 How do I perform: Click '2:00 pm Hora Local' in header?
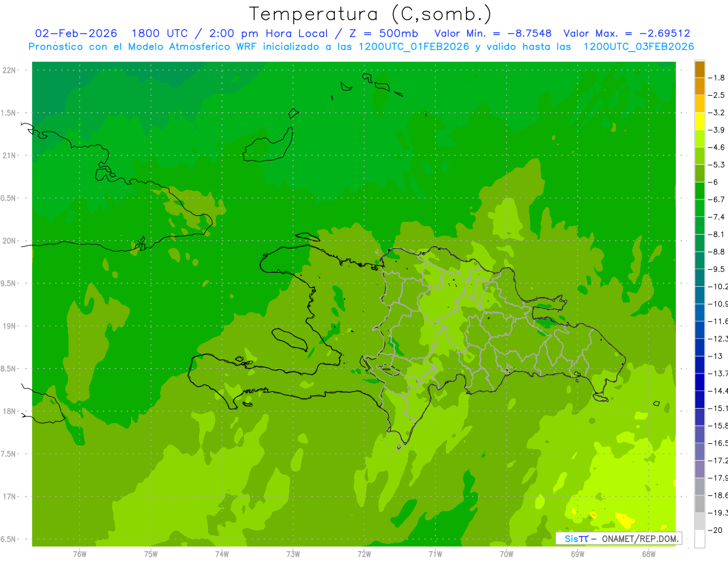268,34
